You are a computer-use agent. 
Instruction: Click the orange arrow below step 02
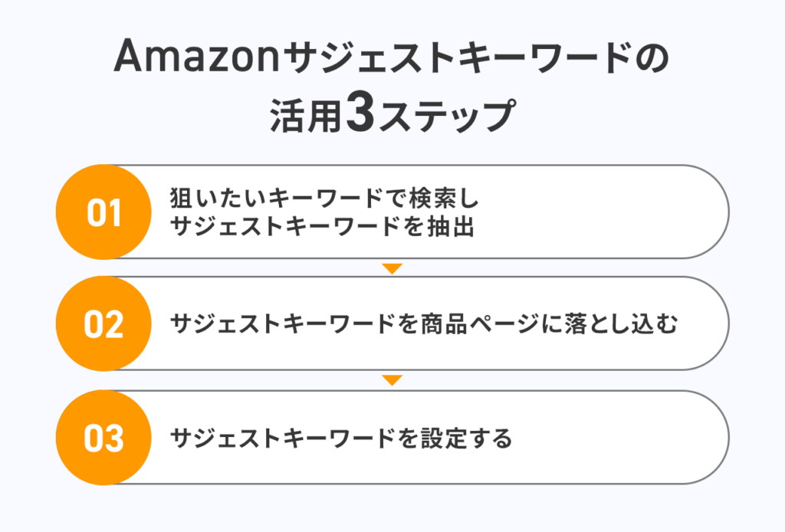coord(392,380)
